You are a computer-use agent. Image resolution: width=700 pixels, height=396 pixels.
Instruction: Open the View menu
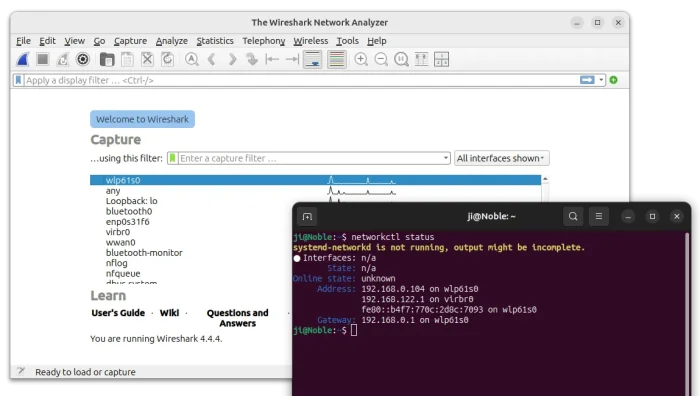pyautogui.click(x=75, y=41)
